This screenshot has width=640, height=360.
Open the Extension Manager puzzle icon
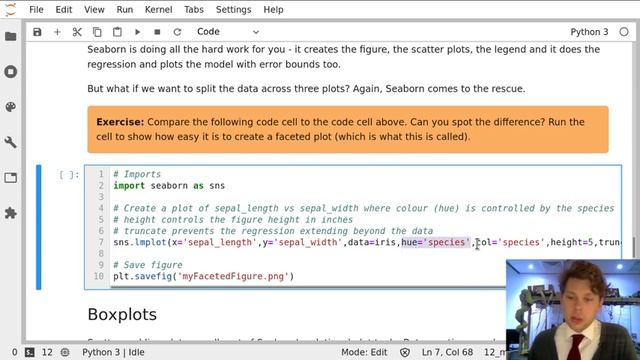(11, 213)
